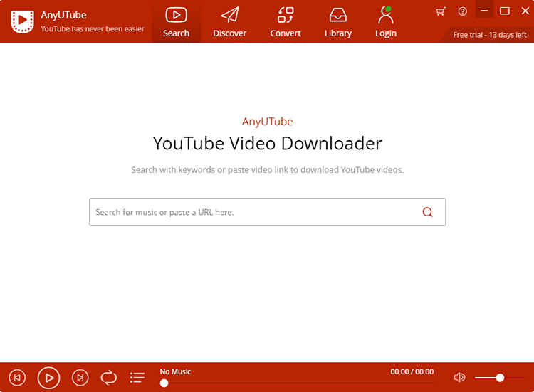534x392 pixels.
Task: Open the help question mark icon
Action: (x=463, y=11)
